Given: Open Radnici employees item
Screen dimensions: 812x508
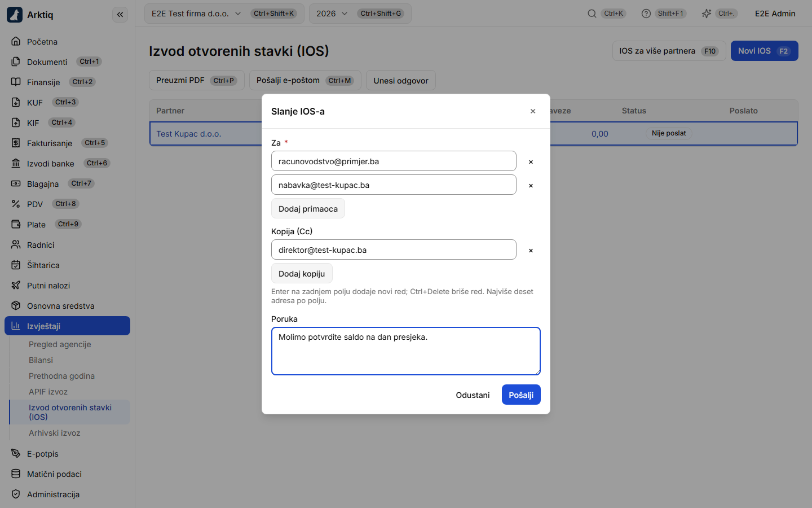Looking at the screenshot, I should 67,245.
